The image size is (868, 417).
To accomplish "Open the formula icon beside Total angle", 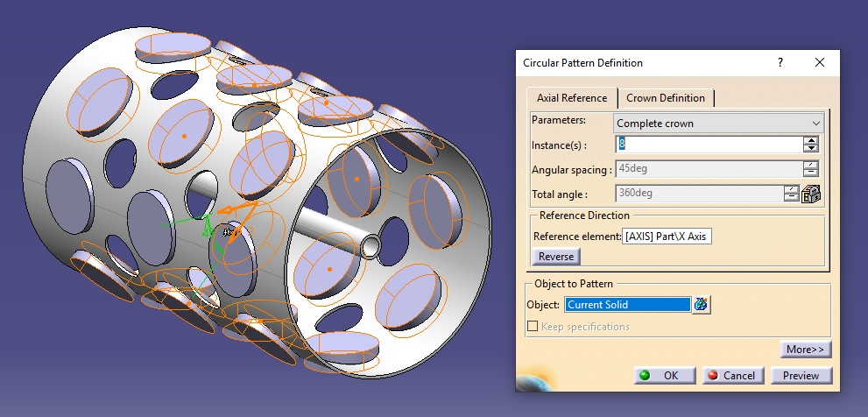I will click(x=811, y=194).
